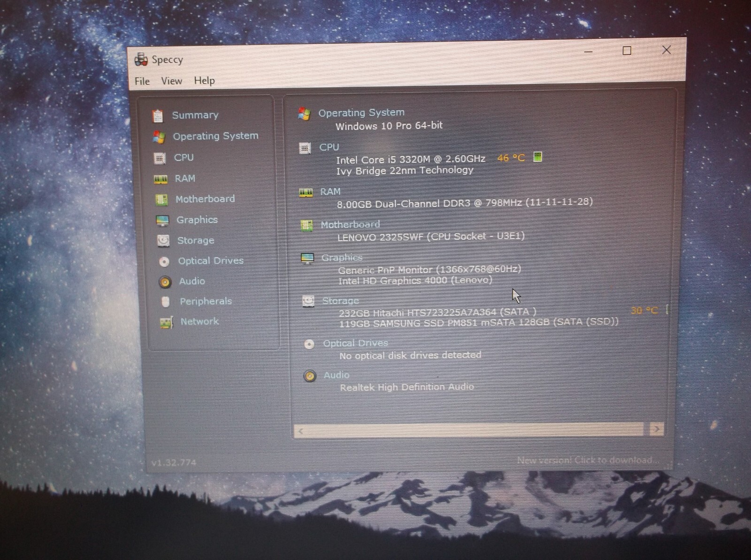
Task: Click the Storage heading in summary pane
Action: [340, 301]
